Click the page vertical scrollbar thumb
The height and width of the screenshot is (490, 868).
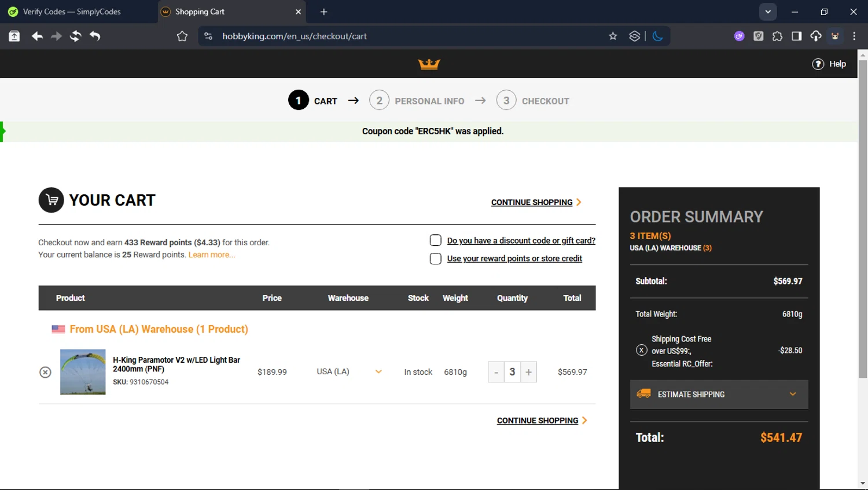(863, 219)
